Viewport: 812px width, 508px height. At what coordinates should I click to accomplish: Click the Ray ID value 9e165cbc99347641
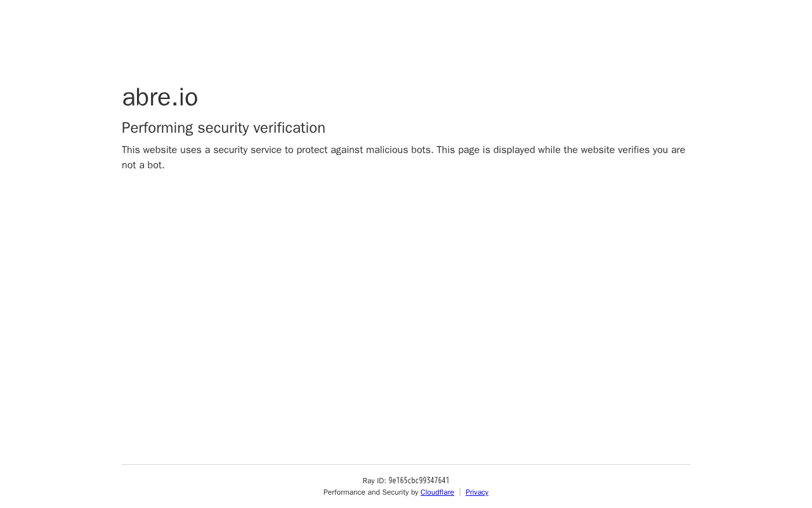(x=419, y=481)
